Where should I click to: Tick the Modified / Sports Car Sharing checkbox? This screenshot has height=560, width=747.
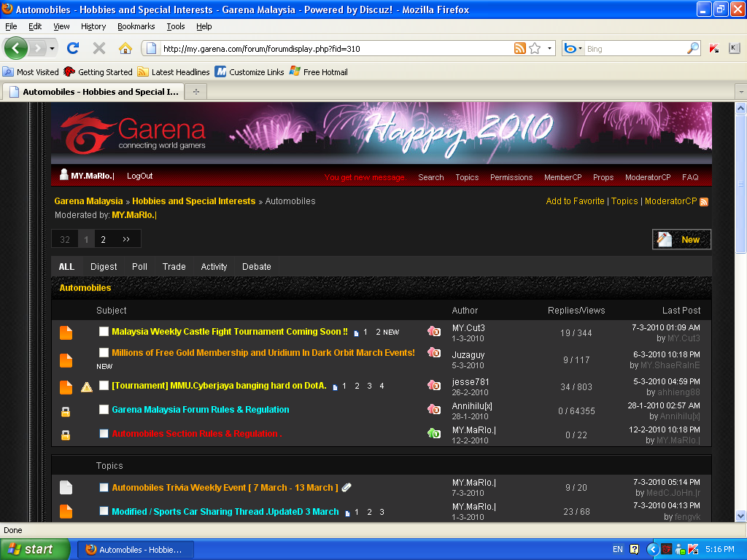point(104,511)
